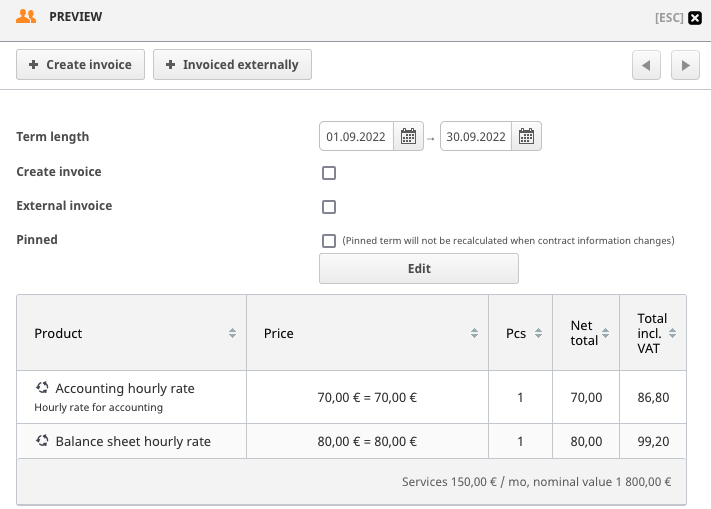The image size is (711, 509).
Task: Toggle the Pinned term checkbox
Action: point(329,241)
